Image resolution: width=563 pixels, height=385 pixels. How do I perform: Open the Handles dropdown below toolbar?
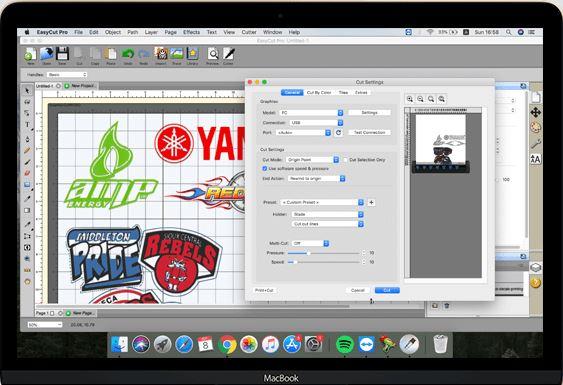coord(67,75)
